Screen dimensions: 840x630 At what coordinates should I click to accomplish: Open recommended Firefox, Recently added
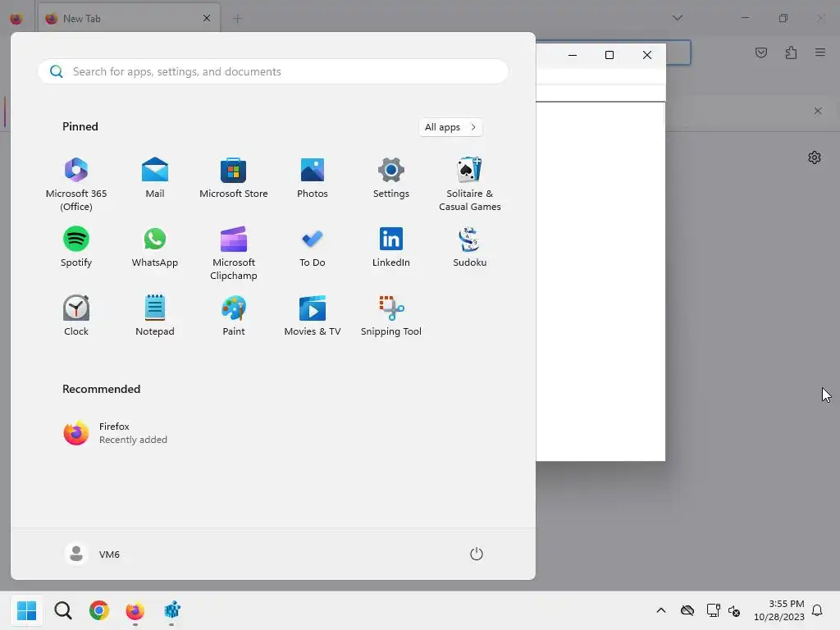point(115,433)
